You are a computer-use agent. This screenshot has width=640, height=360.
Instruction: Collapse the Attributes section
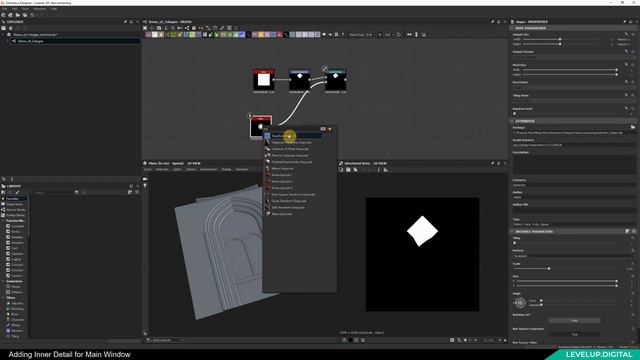(512, 121)
